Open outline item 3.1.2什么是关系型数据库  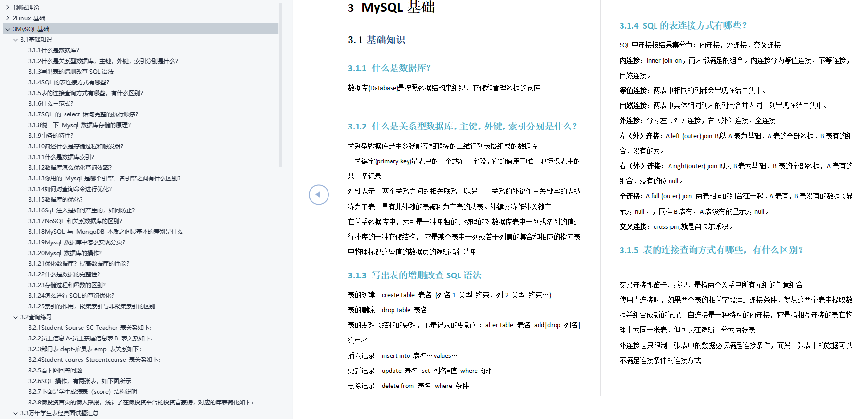click(103, 61)
